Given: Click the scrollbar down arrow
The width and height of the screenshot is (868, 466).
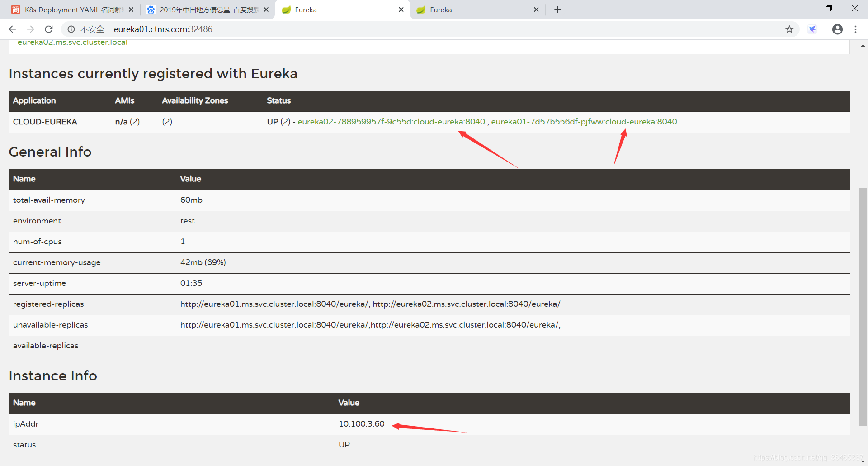Looking at the screenshot, I should [863, 462].
